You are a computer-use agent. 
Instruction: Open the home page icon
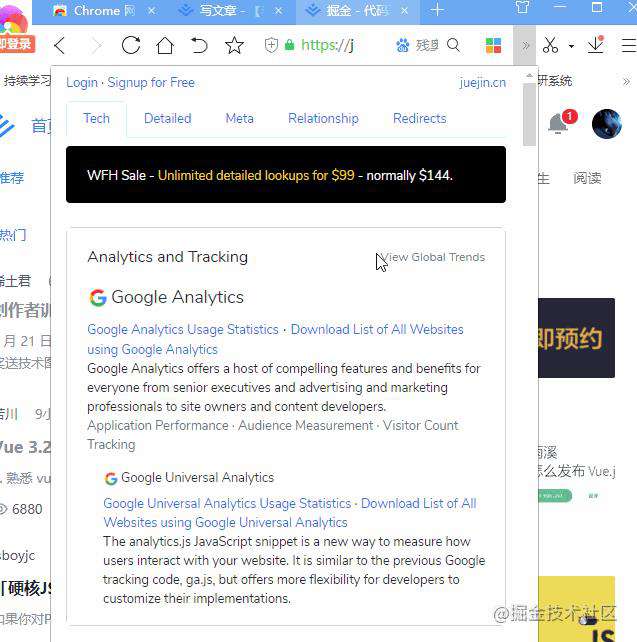coord(165,45)
